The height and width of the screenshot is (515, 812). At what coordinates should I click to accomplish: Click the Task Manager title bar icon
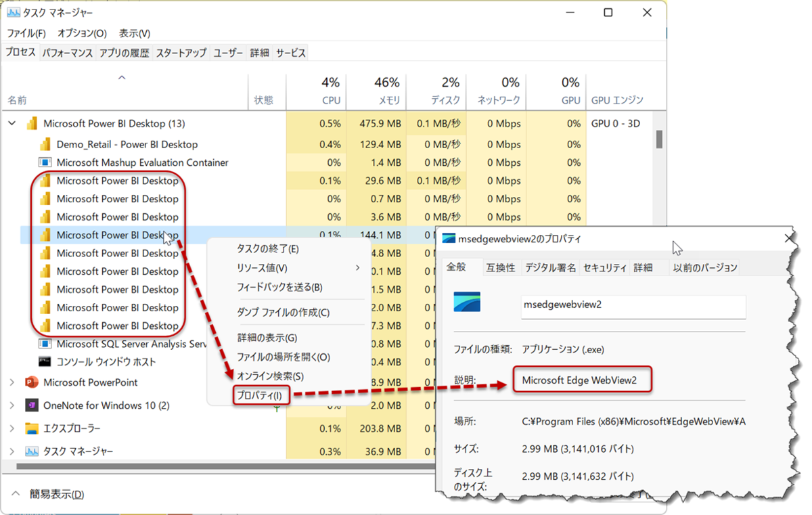click(x=13, y=13)
